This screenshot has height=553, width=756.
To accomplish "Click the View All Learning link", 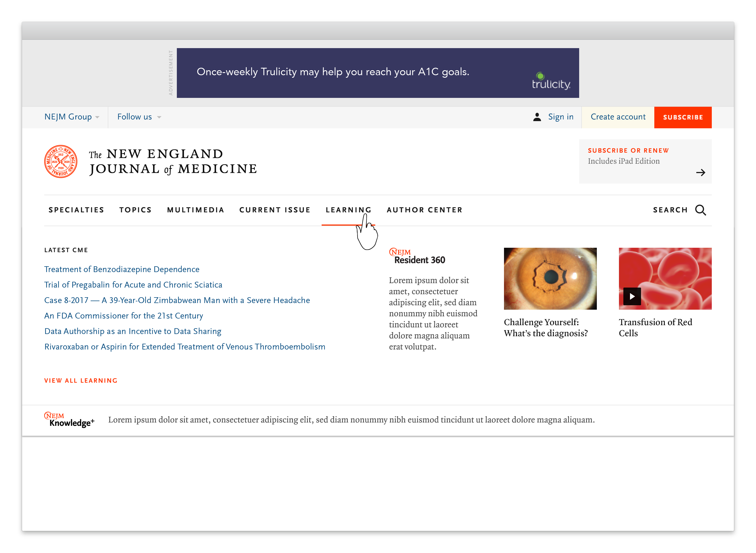I will 81,381.
